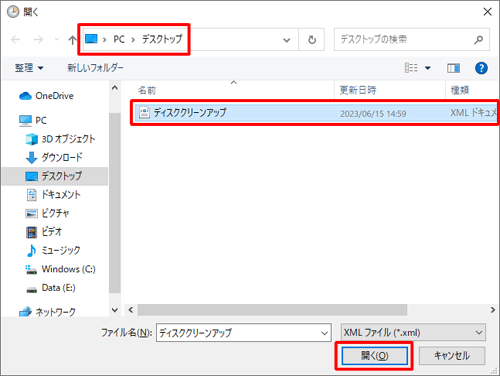The width and height of the screenshot is (500, 376).
Task: Click the sidebar vertical scrollbar thumb
Action: click(115, 203)
